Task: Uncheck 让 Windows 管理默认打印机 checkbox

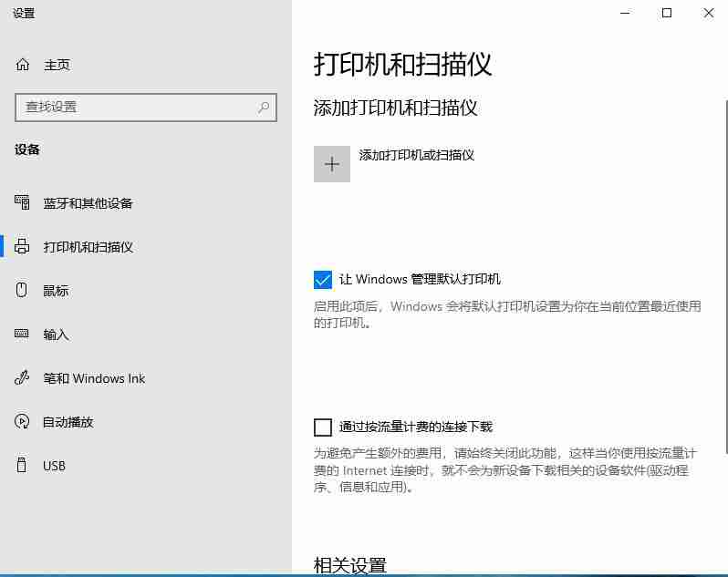Action: [x=323, y=280]
